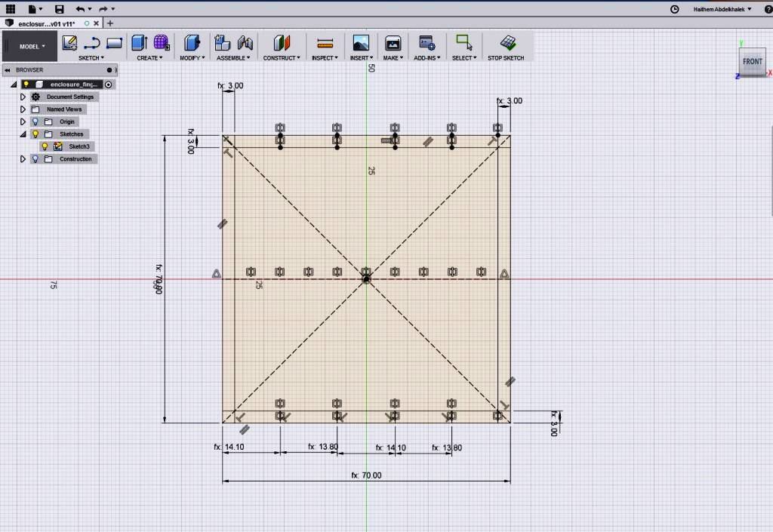
Task: Open the data panel grid icon
Action: click(10, 8)
